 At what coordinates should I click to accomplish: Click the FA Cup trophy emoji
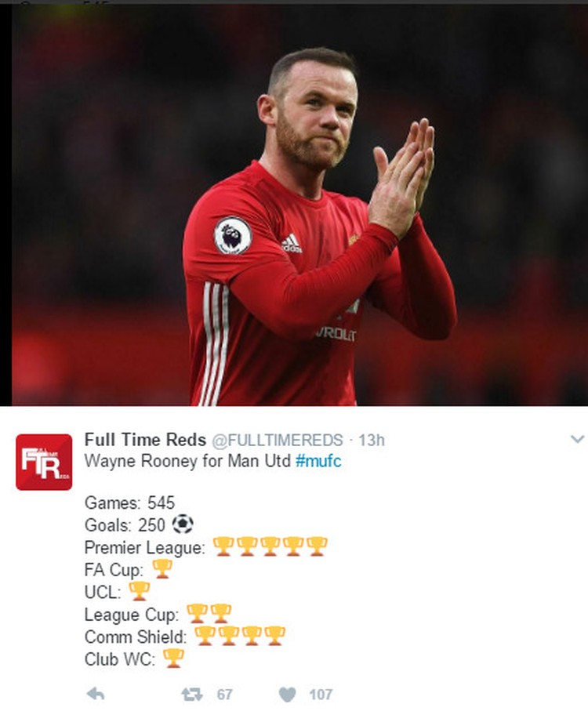pyautogui.click(x=162, y=568)
